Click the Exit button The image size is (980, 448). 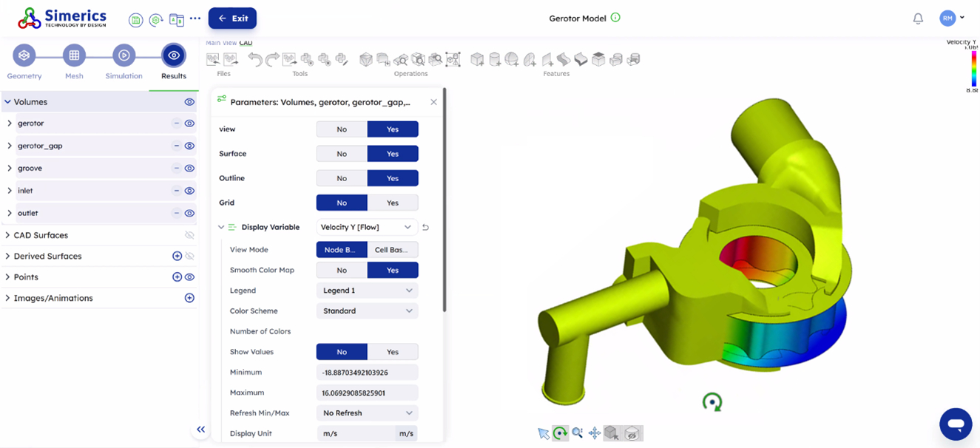(232, 18)
